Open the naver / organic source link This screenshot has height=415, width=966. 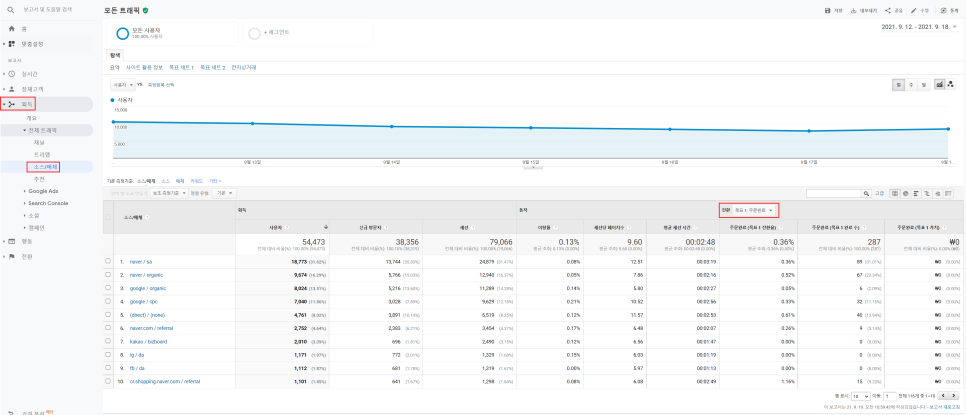(146, 275)
